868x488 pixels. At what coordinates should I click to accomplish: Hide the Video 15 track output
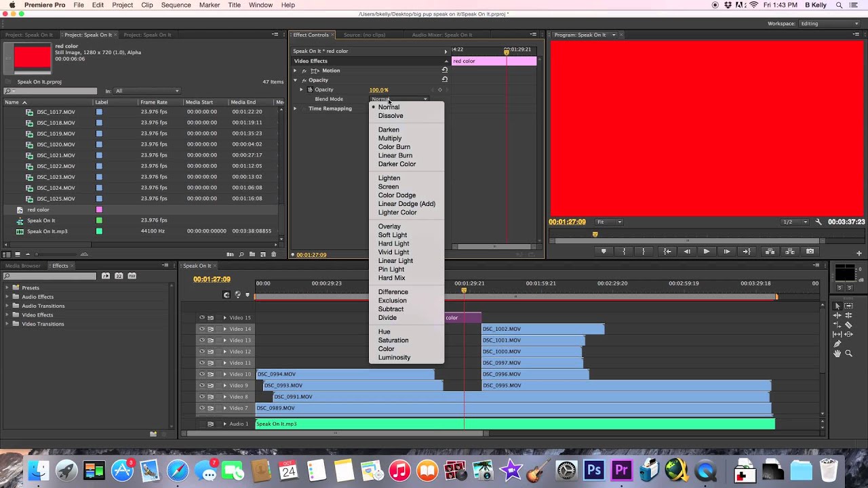(201, 317)
